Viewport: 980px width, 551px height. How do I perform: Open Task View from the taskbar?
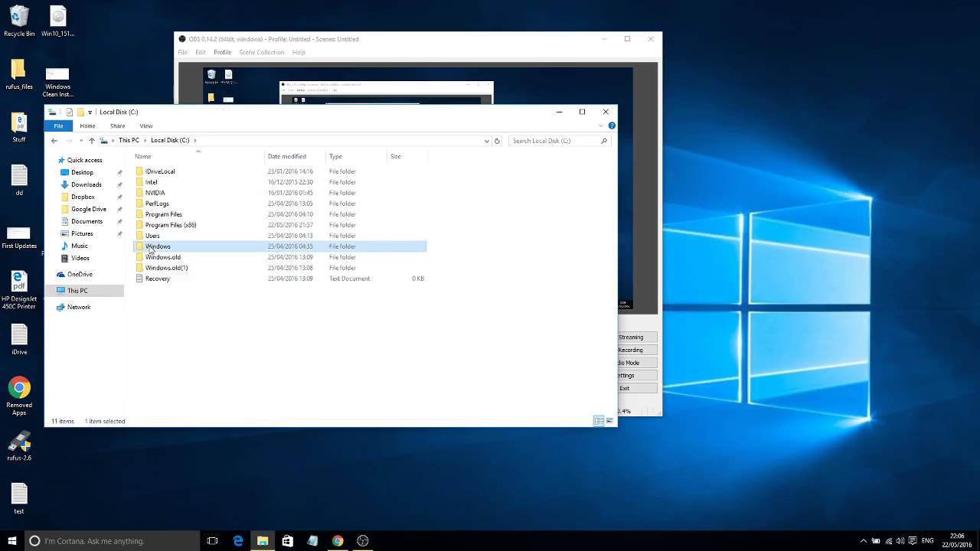tap(212, 541)
